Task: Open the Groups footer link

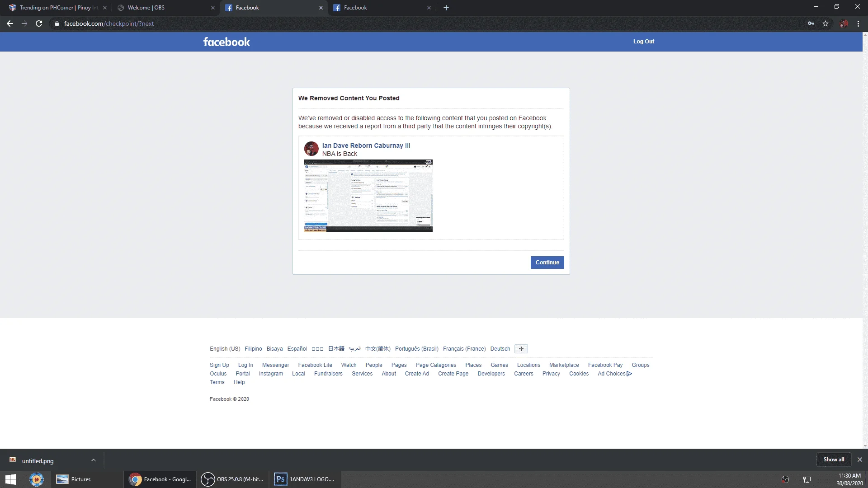Action: 641,365
